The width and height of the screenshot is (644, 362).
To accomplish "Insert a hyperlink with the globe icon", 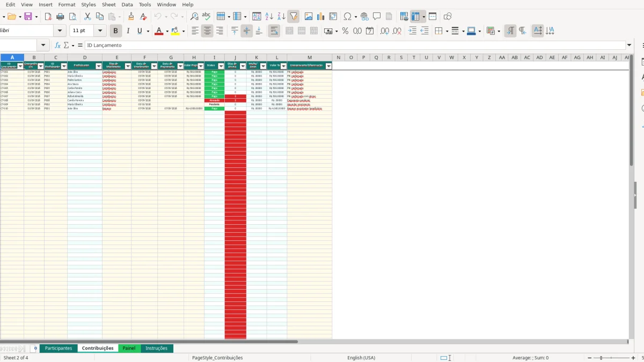I will tap(364, 17).
